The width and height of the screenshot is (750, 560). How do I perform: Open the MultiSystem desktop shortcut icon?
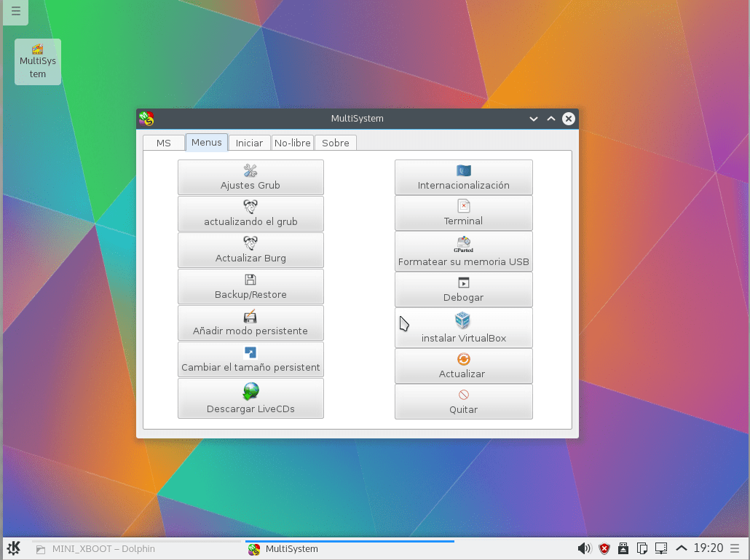pyautogui.click(x=38, y=62)
